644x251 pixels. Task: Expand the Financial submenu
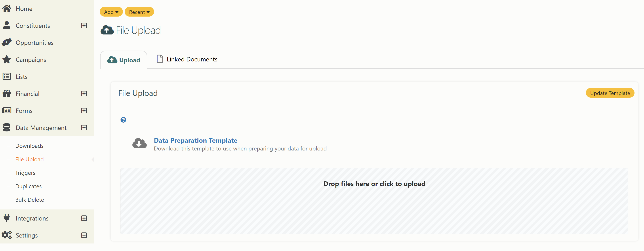84,93
